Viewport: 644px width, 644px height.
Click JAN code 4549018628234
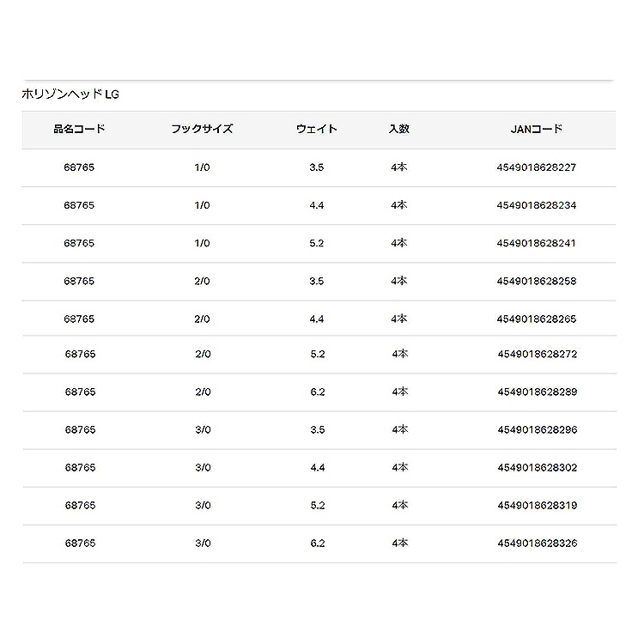536,206
